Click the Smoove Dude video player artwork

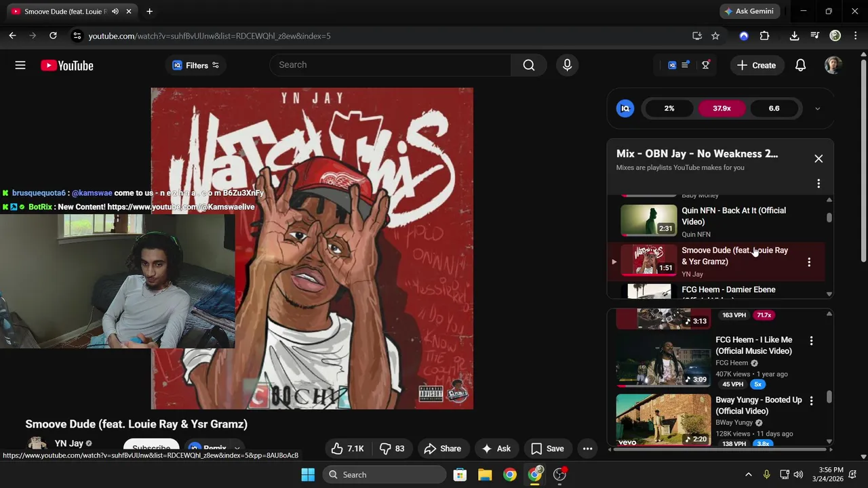312,248
